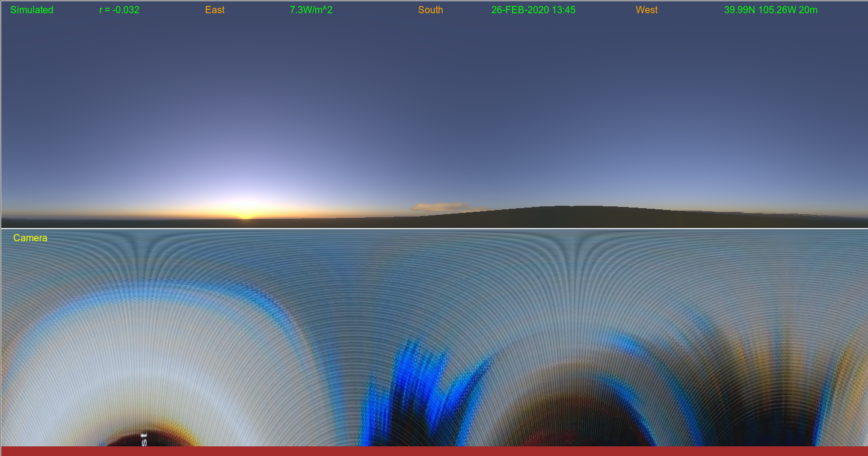Click the green "Simulated" panel label
The image size is (868, 456).
click(32, 10)
